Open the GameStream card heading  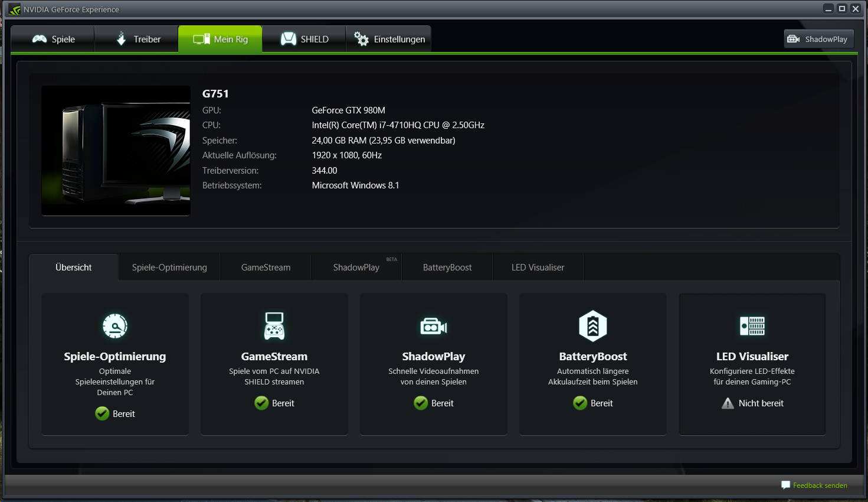274,356
